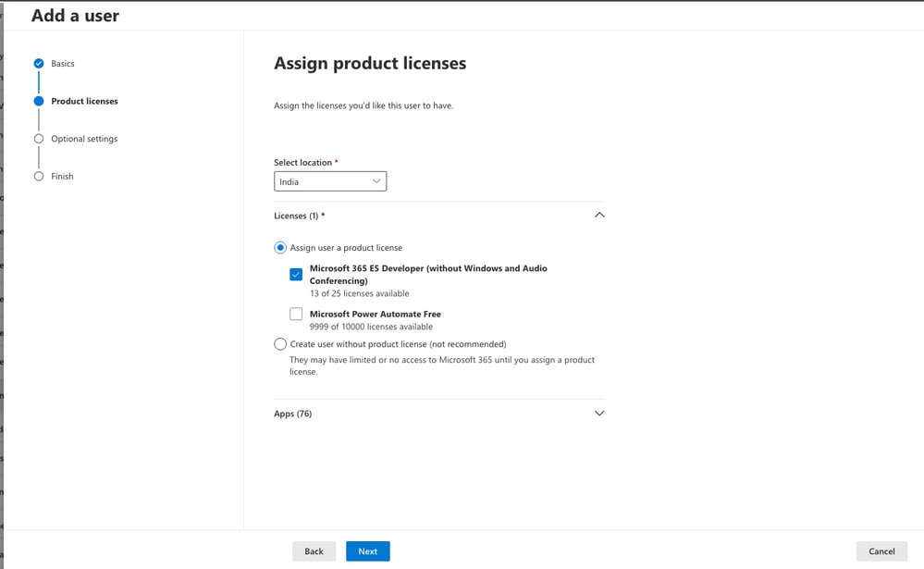Click the Basics completed checkmark icon

click(39, 63)
